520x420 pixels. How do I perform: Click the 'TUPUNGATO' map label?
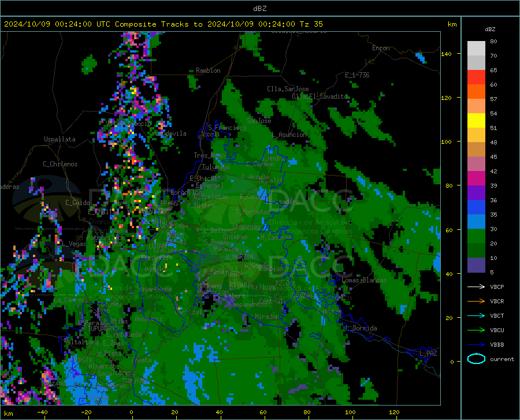click(103, 329)
